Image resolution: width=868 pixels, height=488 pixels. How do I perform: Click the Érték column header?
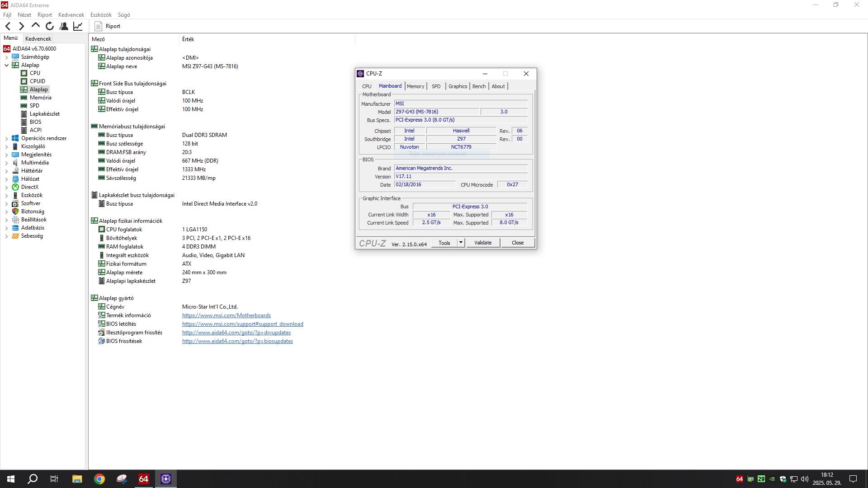[188, 39]
